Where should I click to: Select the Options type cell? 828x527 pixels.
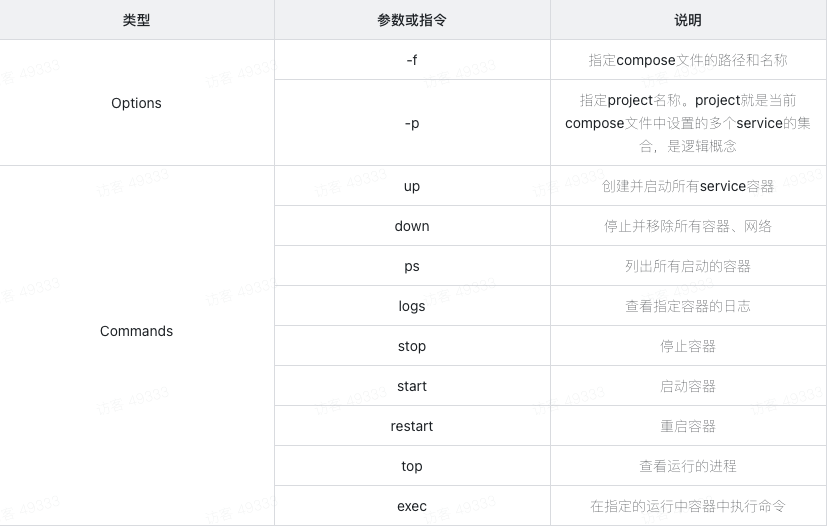pyautogui.click(x=136, y=103)
